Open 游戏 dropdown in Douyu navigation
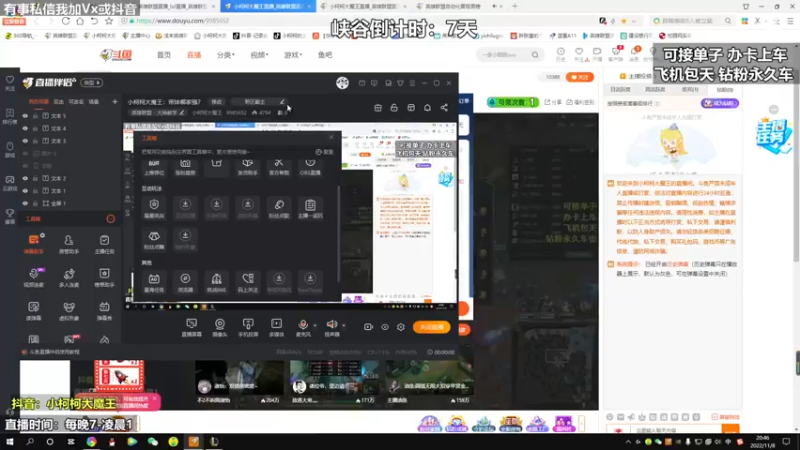This screenshot has width=800, height=450. pyautogui.click(x=293, y=55)
